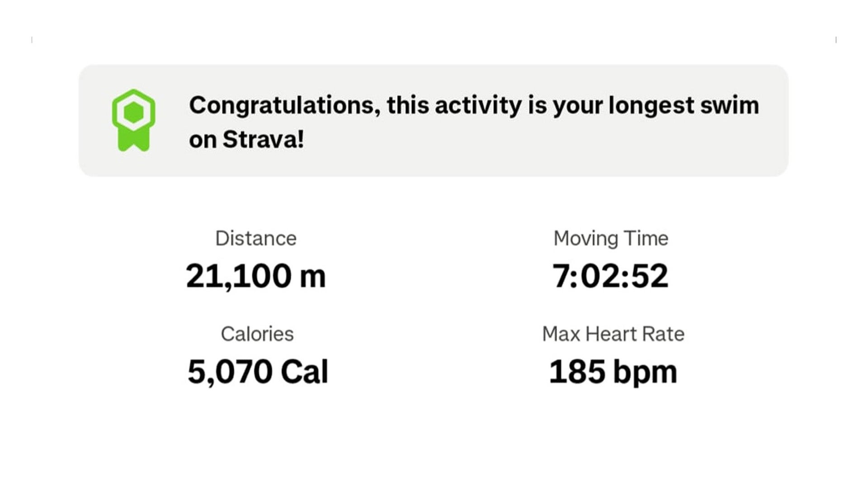Click the word "this" in the banner

click(x=407, y=105)
